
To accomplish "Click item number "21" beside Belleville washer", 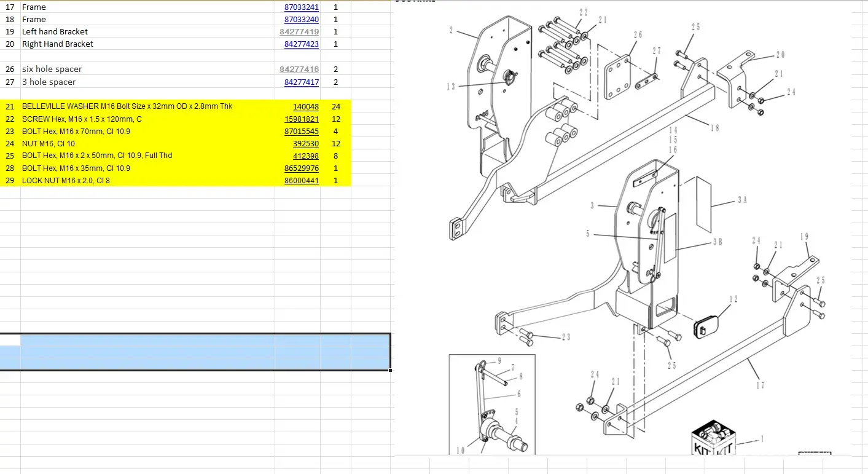I will (x=10, y=106).
